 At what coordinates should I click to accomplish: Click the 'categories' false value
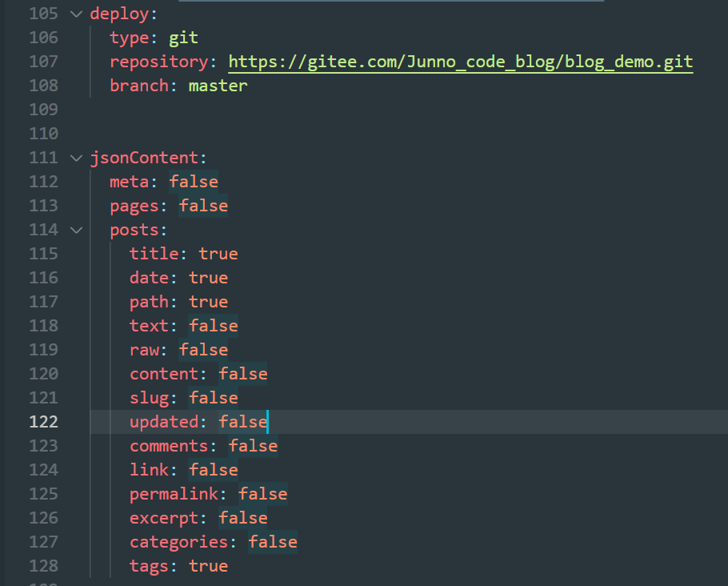(273, 542)
